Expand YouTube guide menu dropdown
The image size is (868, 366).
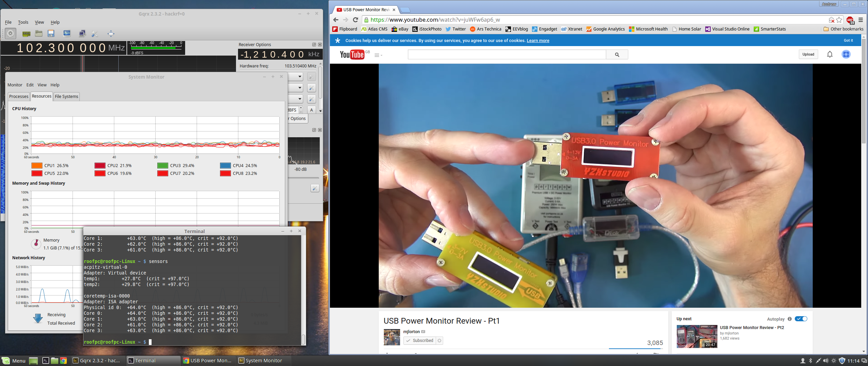[378, 55]
